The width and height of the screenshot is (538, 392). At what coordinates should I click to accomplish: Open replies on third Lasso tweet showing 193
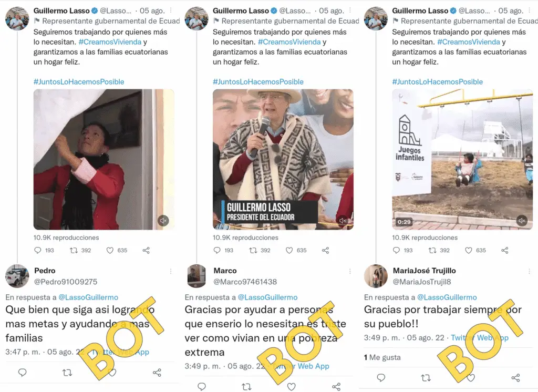396,251
